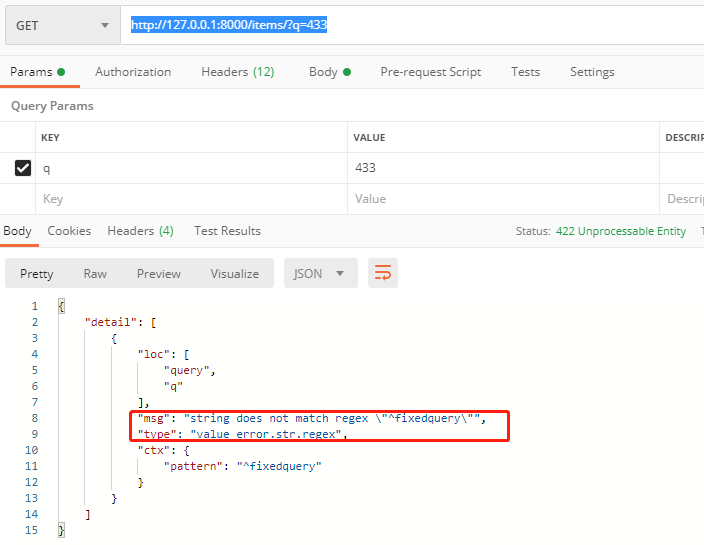The height and width of the screenshot is (545, 704).
Task: Open the Visualize view
Action: [234, 273]
